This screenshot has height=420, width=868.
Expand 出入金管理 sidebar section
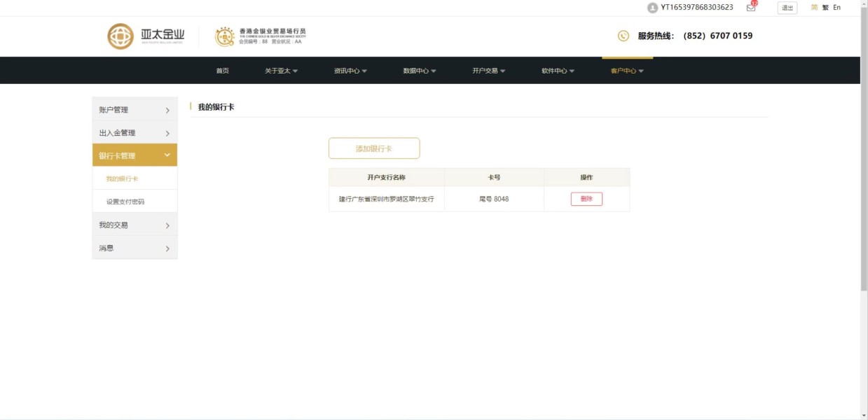[135, 132]
